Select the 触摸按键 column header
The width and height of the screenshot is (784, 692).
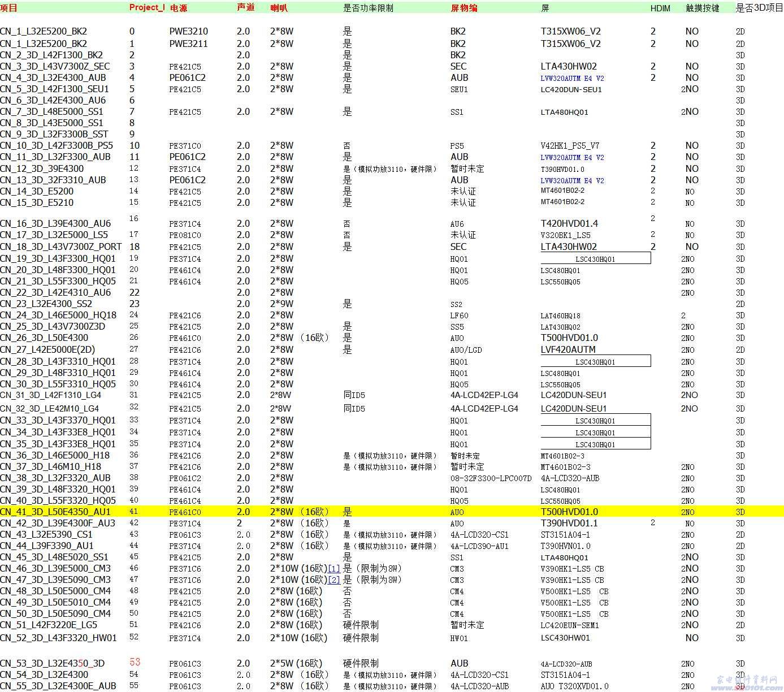[703, 8]
